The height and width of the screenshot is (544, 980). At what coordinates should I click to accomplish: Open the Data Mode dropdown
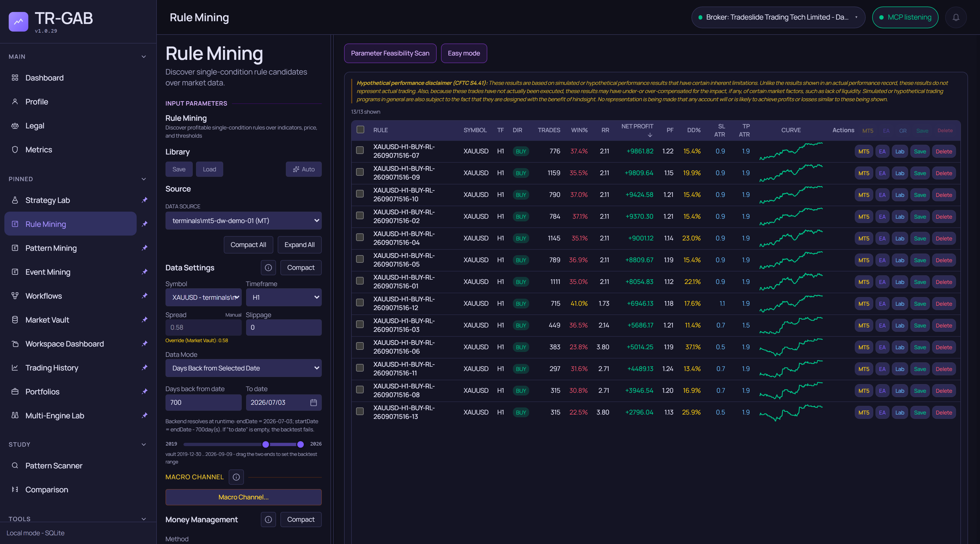[x=243, y=368]
